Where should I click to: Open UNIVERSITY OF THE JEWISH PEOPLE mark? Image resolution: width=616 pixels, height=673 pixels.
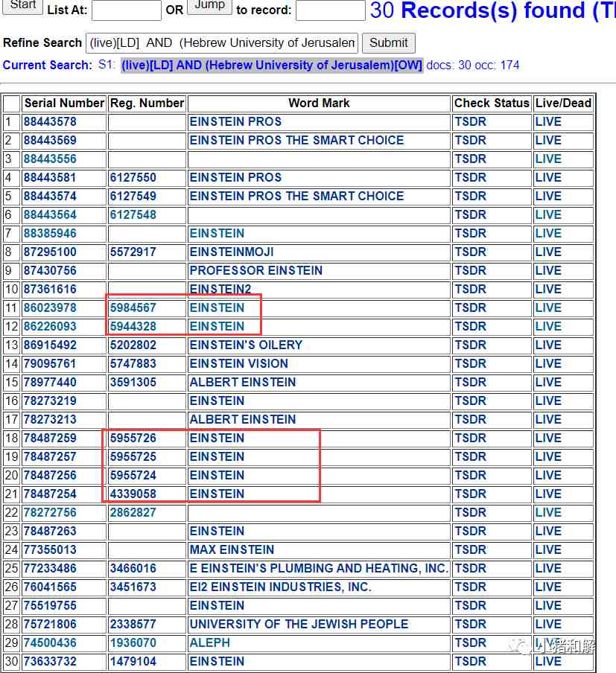click(299, 624)
